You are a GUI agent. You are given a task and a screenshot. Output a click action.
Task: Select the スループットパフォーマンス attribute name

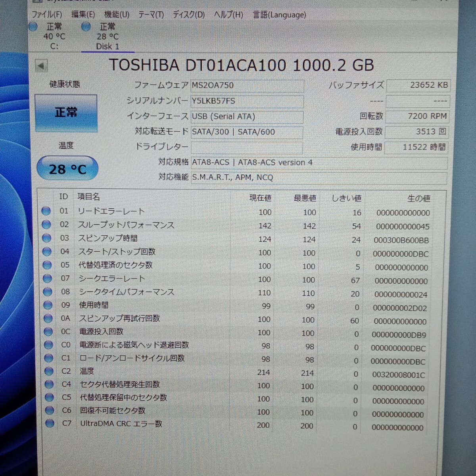(x=126, y=225)
